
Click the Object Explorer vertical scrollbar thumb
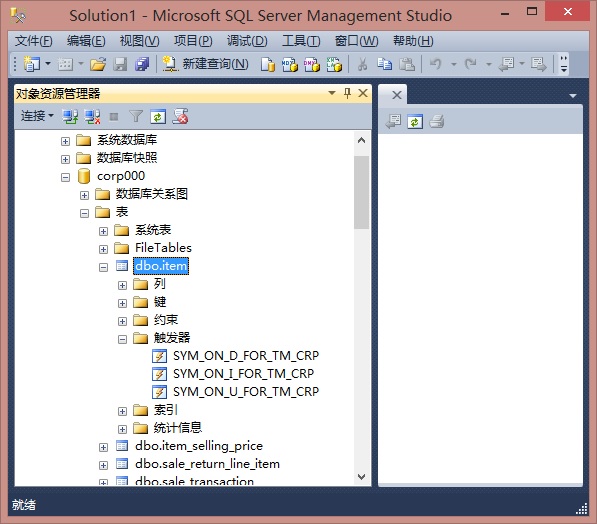click(x=361, y=192)
